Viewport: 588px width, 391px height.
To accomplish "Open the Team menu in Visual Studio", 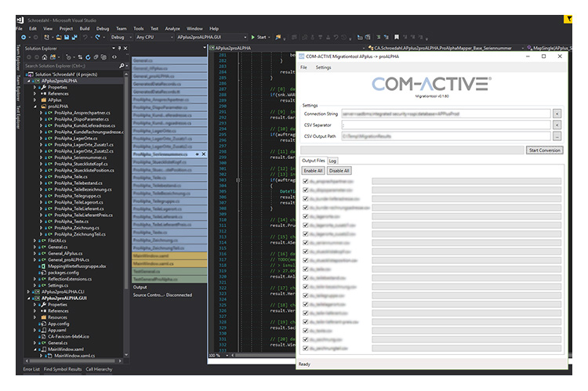I will coord(121,28).
